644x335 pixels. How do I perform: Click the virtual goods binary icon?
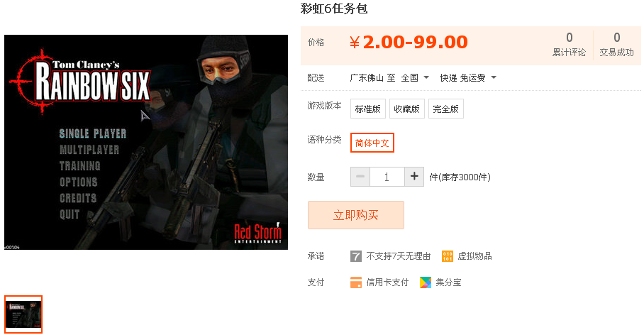pos(448,256)
